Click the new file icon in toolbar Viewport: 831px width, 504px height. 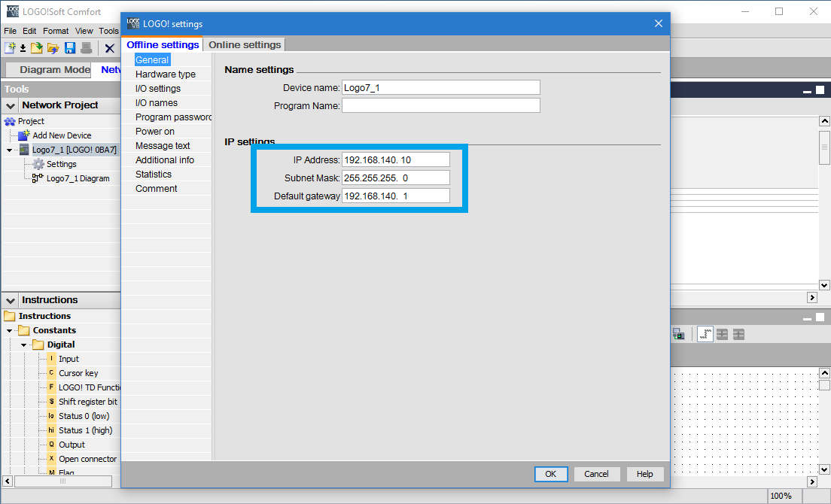point(10,48)
